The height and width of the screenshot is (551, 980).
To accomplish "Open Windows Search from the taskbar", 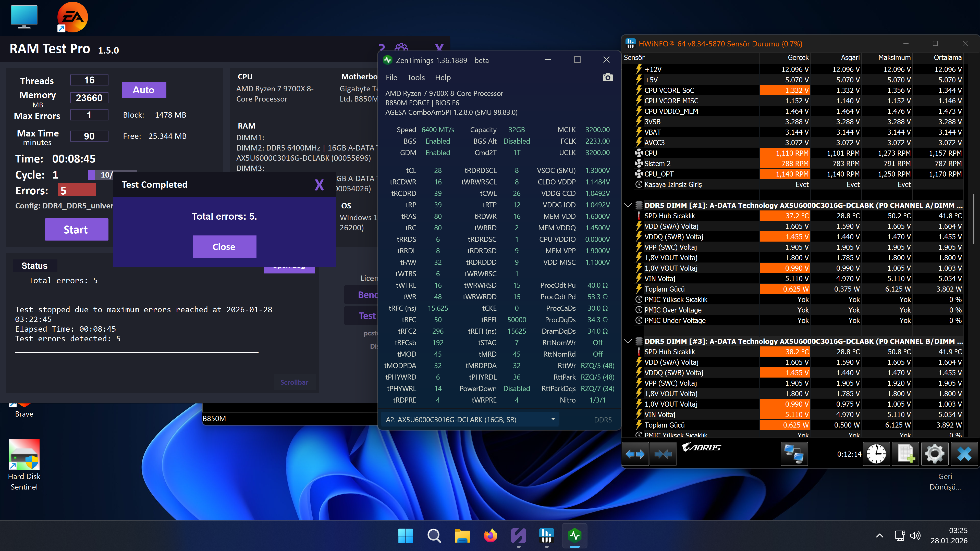I will [434, 536].
